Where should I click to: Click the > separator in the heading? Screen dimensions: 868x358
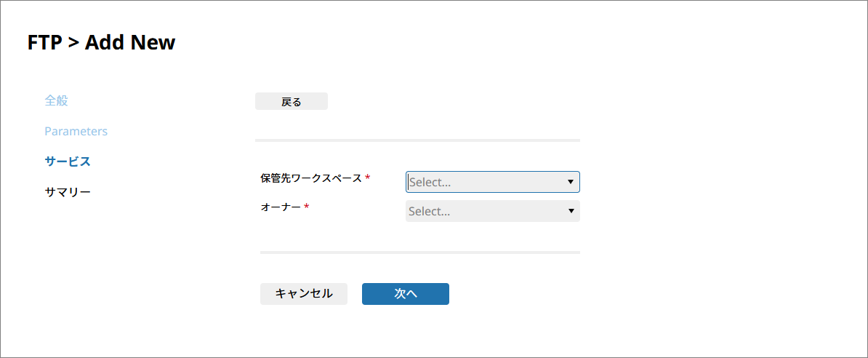[73, 42]
